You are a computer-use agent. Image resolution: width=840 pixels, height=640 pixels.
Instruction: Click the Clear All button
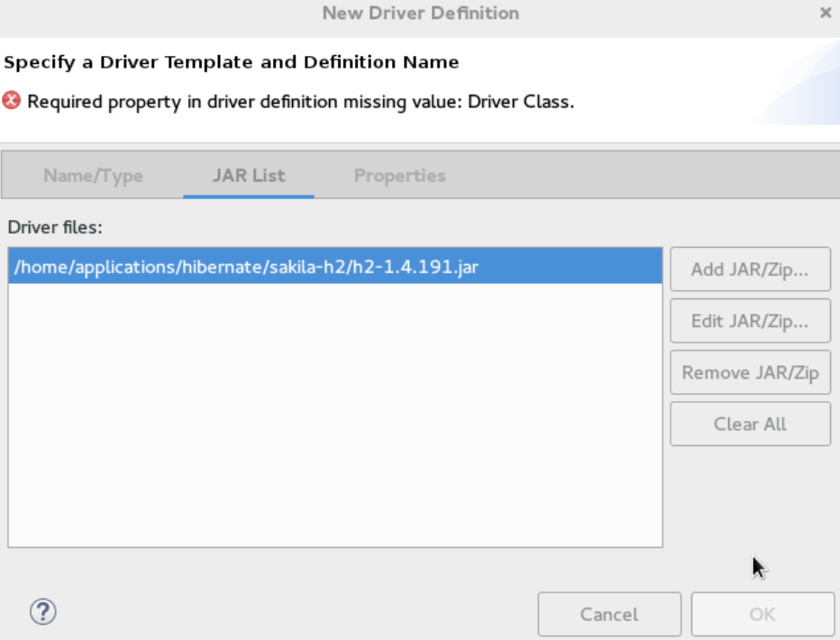(x=750, y=424)
